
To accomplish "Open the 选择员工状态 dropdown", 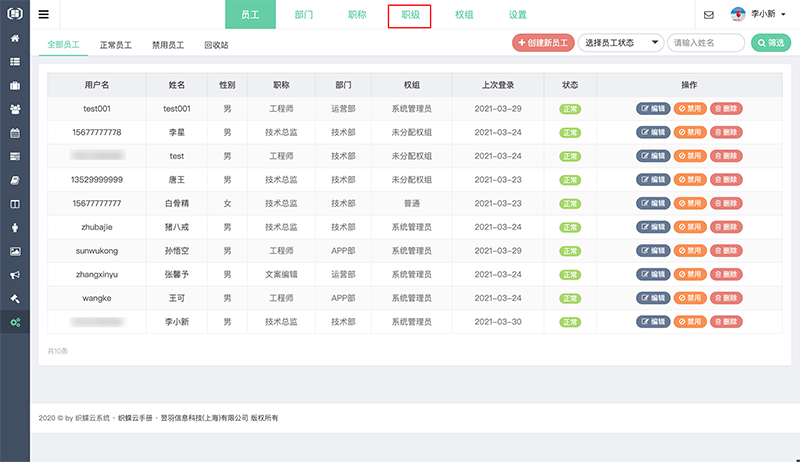I will pos(620,43).
